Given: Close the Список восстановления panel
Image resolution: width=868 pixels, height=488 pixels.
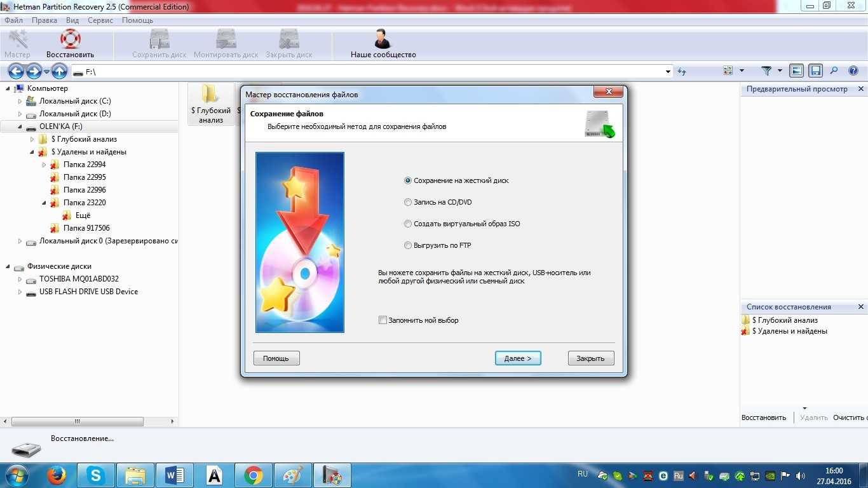Looking at the screenshot, I should tap(862, 307).
